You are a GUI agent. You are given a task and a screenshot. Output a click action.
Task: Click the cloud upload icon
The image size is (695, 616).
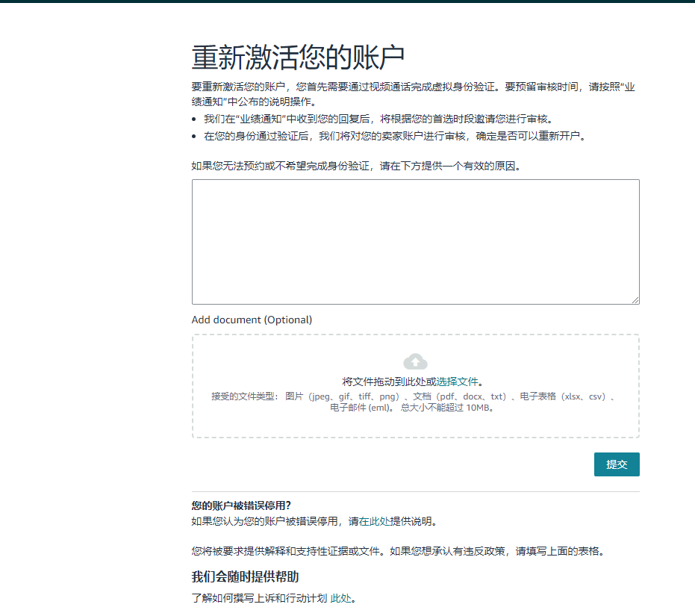tap(415, 362)
